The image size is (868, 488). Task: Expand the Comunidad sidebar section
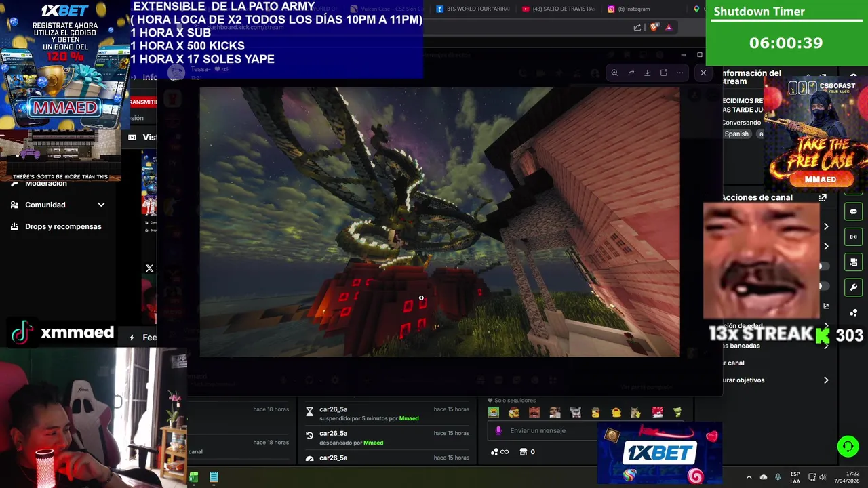click(58, 205)
